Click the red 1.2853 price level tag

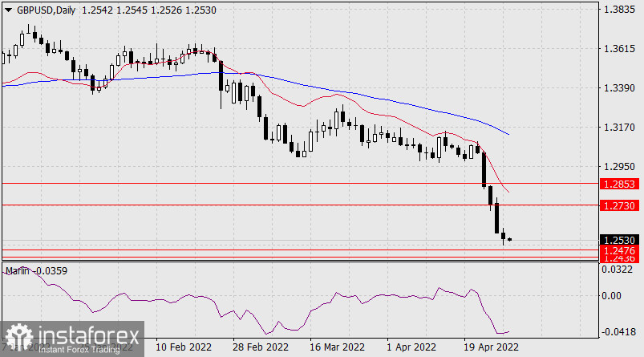(618, 184)
